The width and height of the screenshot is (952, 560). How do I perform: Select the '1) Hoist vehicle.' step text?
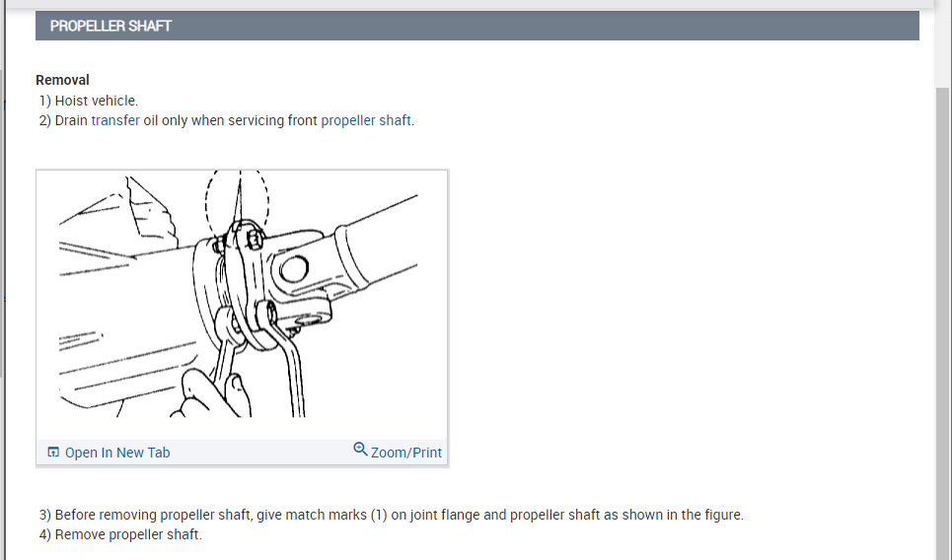89,101
